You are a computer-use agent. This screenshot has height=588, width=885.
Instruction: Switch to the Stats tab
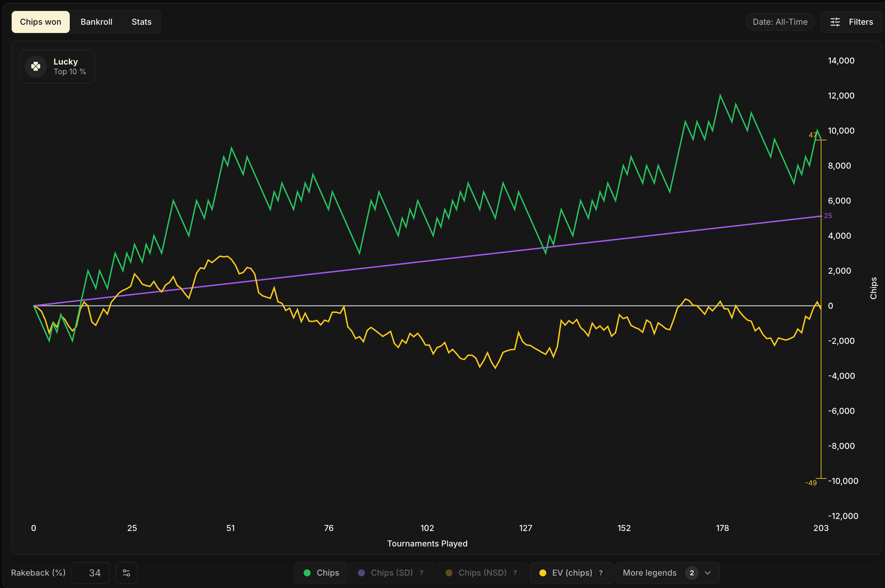(142, 22)
